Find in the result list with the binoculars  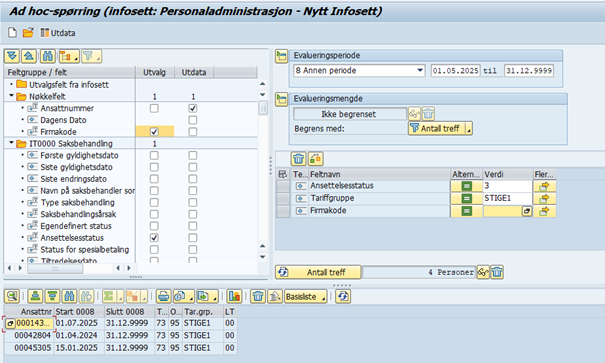tap(69, 296)
